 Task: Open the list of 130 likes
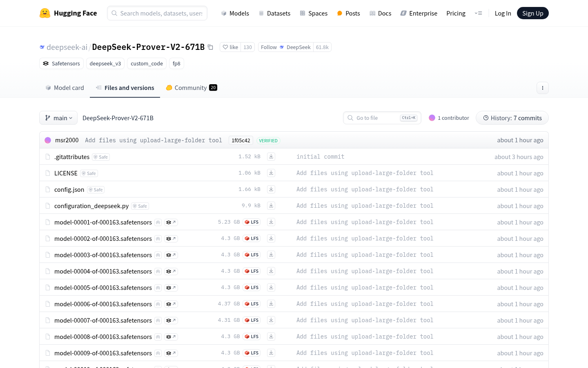(247, 47)
